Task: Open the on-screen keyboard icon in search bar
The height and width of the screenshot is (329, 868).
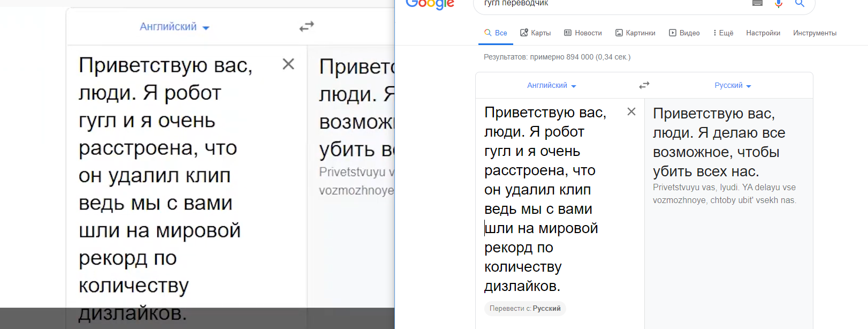Action: (757, 3)
